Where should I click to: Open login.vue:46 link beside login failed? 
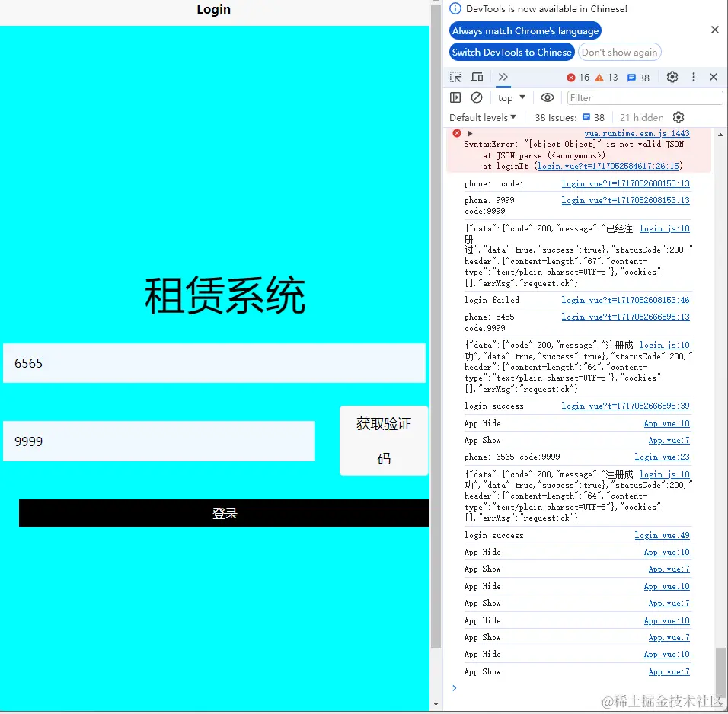click(625, 300)
